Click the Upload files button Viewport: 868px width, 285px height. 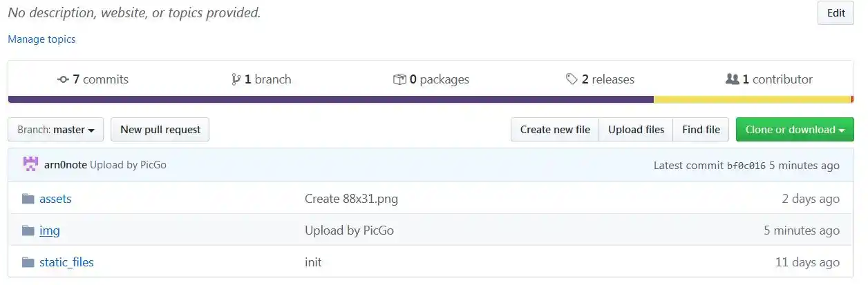(x=636, y=130)
